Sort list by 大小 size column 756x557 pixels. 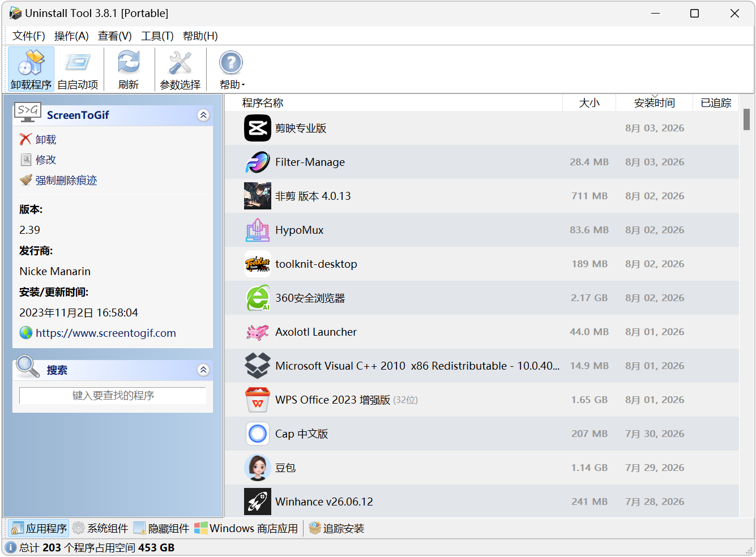[x=589, y=103]
